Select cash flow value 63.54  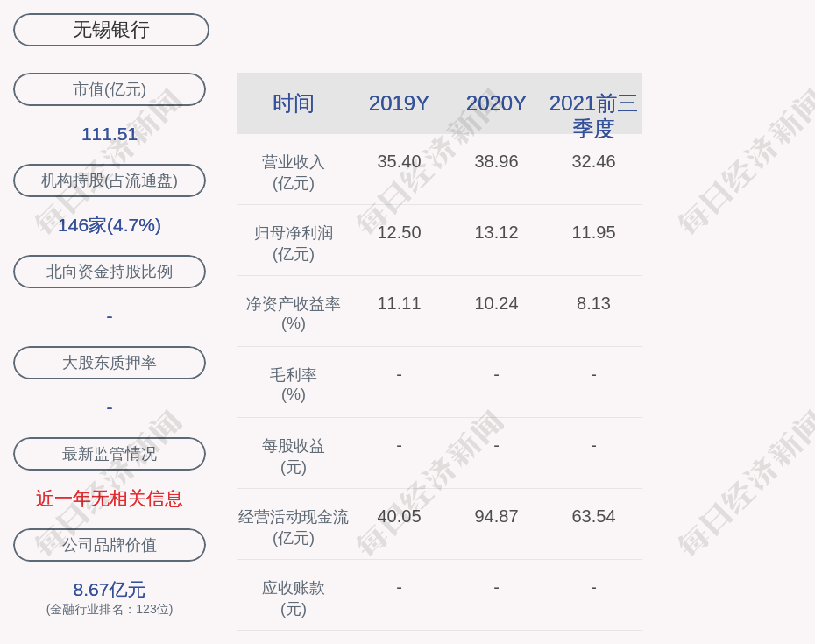(x=593, y=517)
